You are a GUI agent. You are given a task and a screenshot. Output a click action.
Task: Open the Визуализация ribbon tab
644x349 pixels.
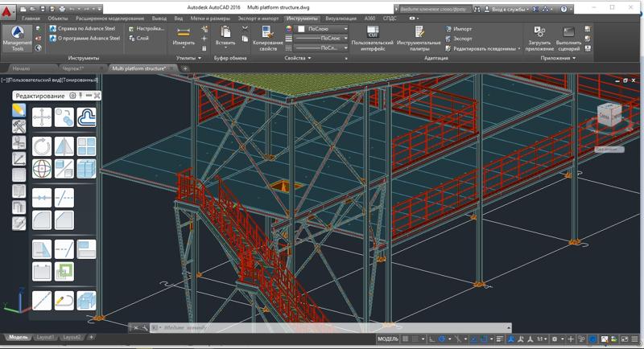(x=341, y=18)
